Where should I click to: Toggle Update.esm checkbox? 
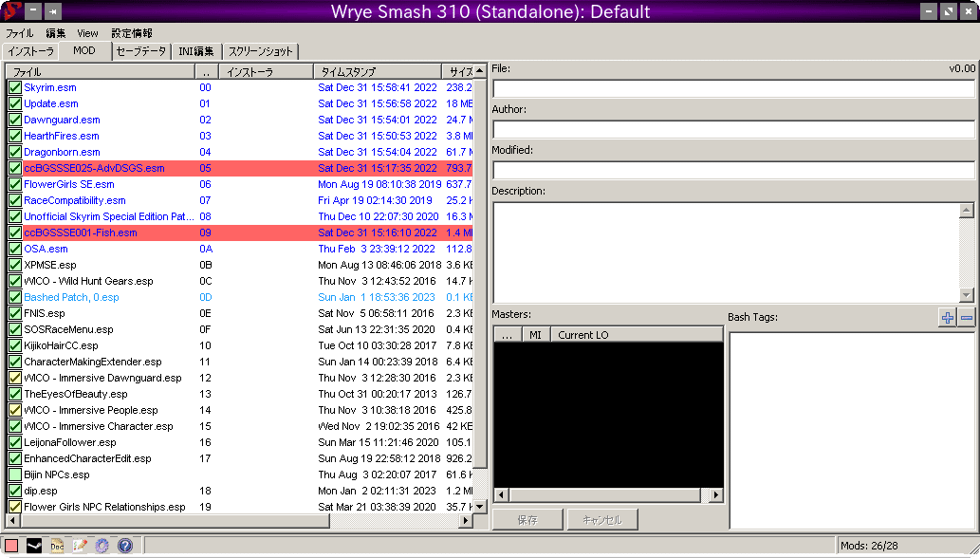pos(15,103)
